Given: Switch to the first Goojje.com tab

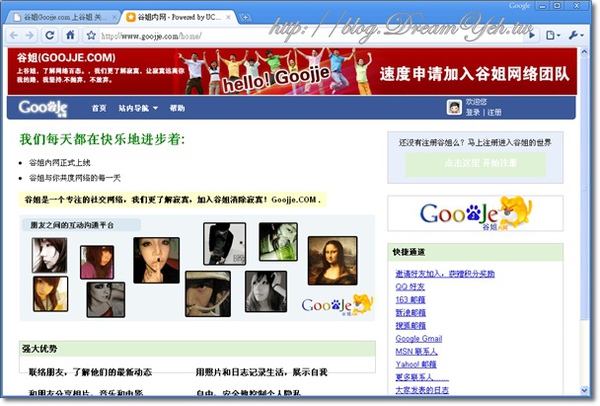Looking at the screenshot, I should click(x=61, y=17).
